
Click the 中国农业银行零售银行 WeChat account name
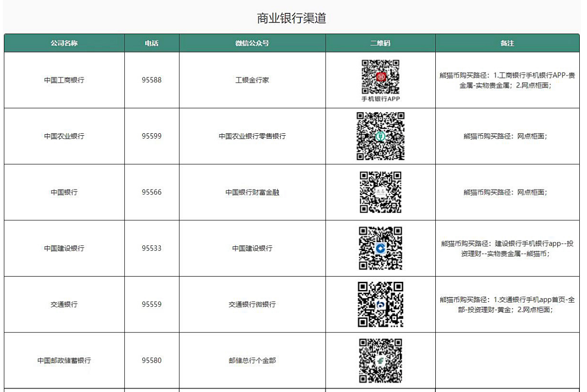252,136
